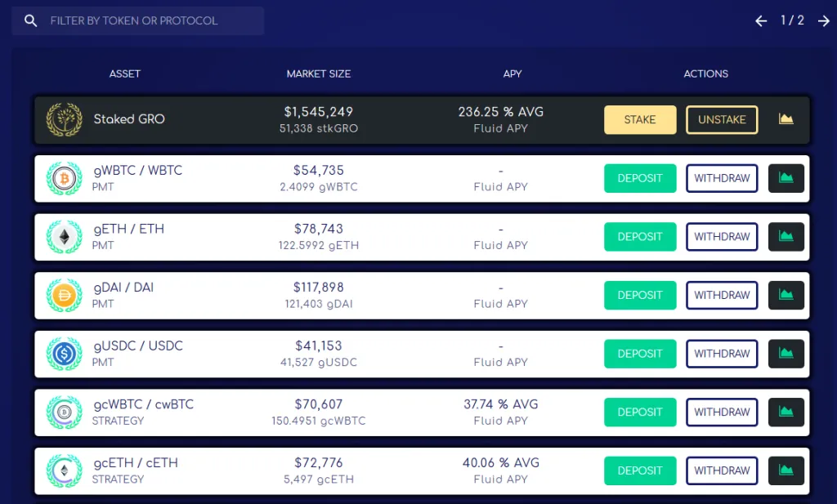This screenshot has height=504, width=837.
Task: Open chart for gDAI / DAI row
Action: (x=786, y=295)
